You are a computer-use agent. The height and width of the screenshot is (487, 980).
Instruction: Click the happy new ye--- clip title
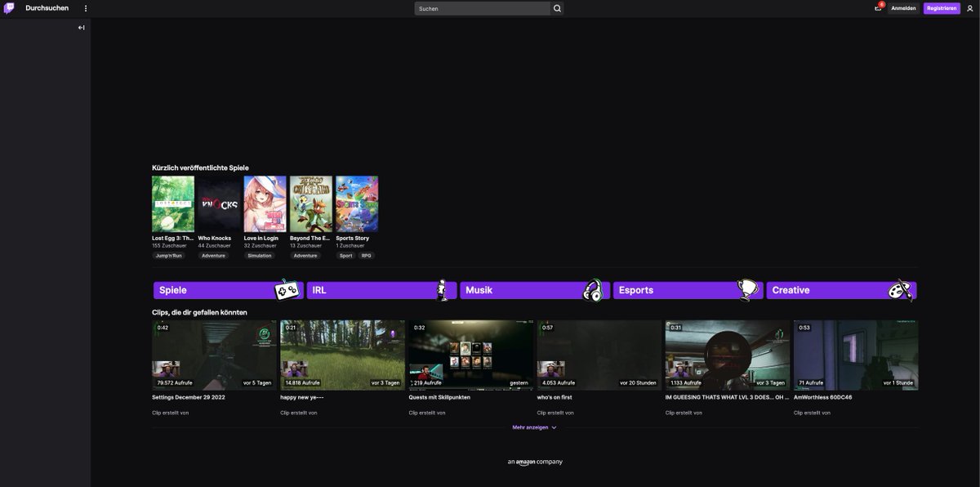(303, 397)
